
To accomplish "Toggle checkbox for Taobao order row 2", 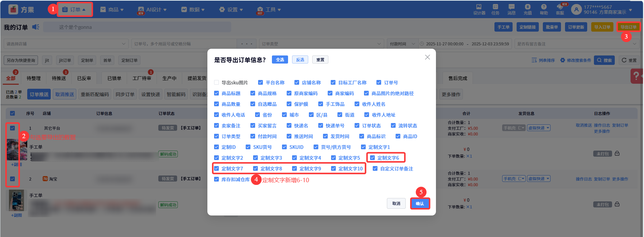I will [x=12, y=179].
